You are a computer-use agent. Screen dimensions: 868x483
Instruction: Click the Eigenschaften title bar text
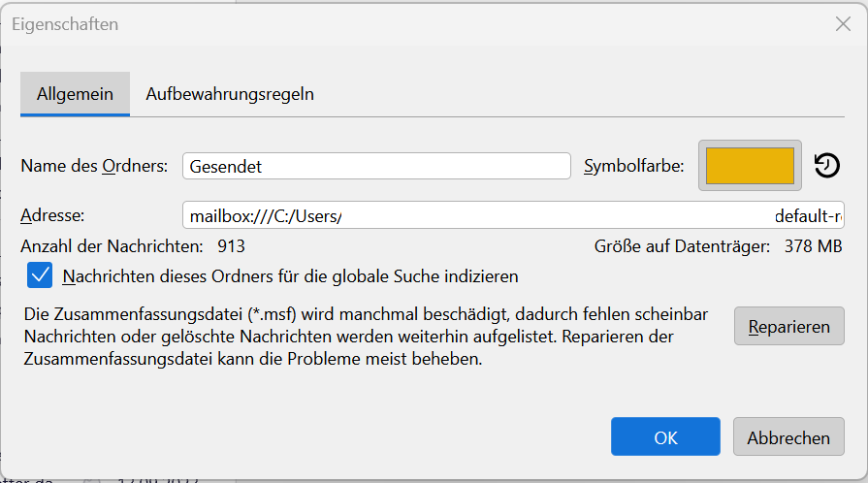65,25
